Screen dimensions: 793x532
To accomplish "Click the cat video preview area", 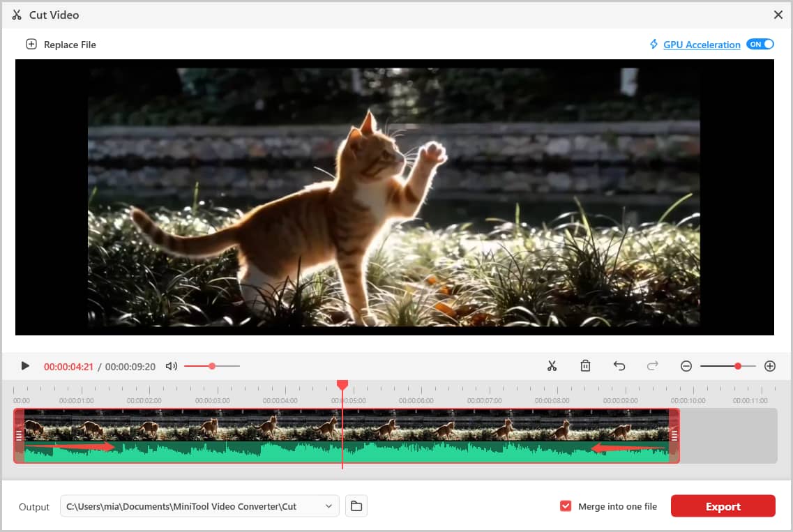I will tap(395, 197).
